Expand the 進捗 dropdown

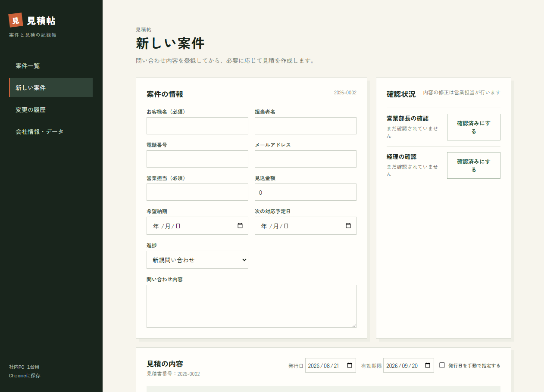197,260
